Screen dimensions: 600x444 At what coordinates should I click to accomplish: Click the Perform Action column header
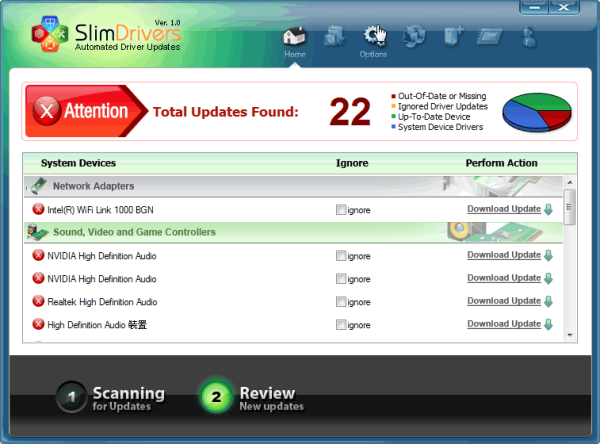pyautogui.click(x=501, y=163)
